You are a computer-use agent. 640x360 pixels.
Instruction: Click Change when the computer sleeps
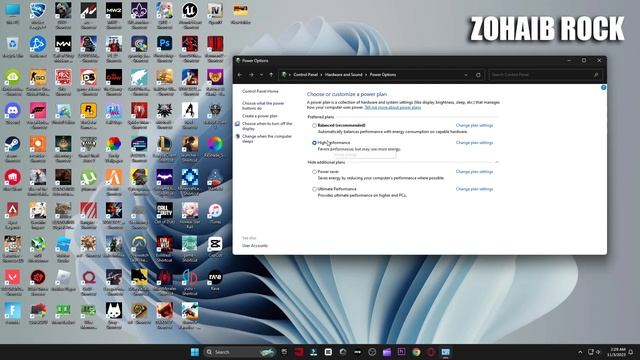[x=267, y=139]
